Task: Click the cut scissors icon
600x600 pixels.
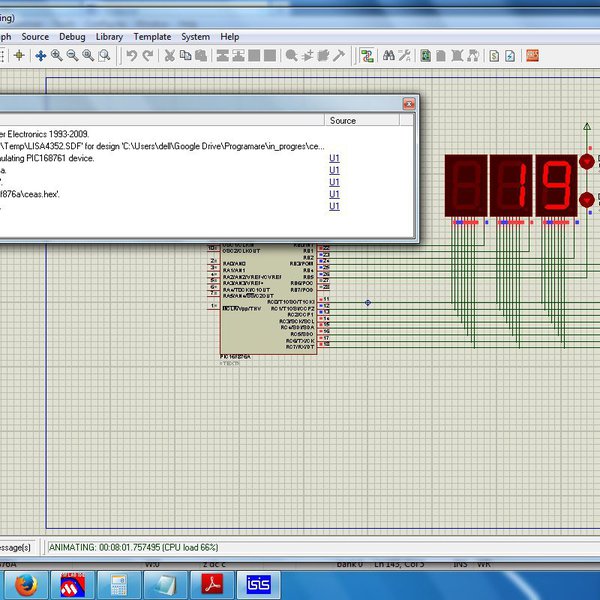Action: pos(170,55)
